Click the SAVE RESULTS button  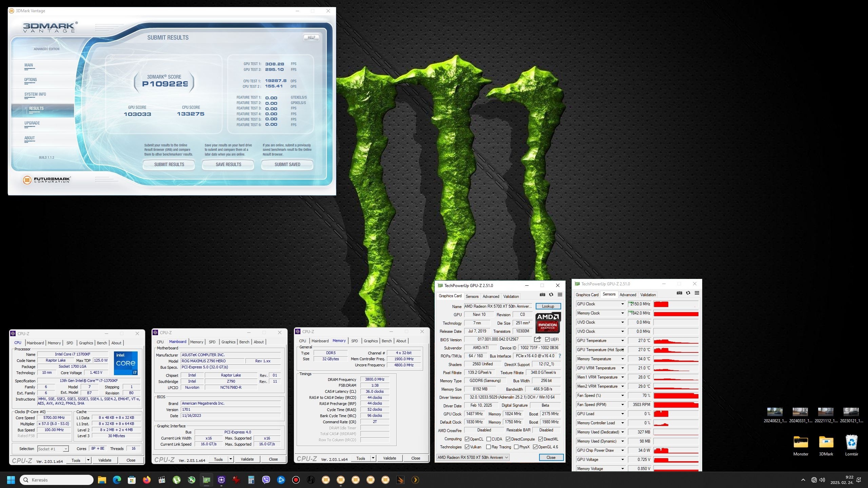click(x=228, y=165)
